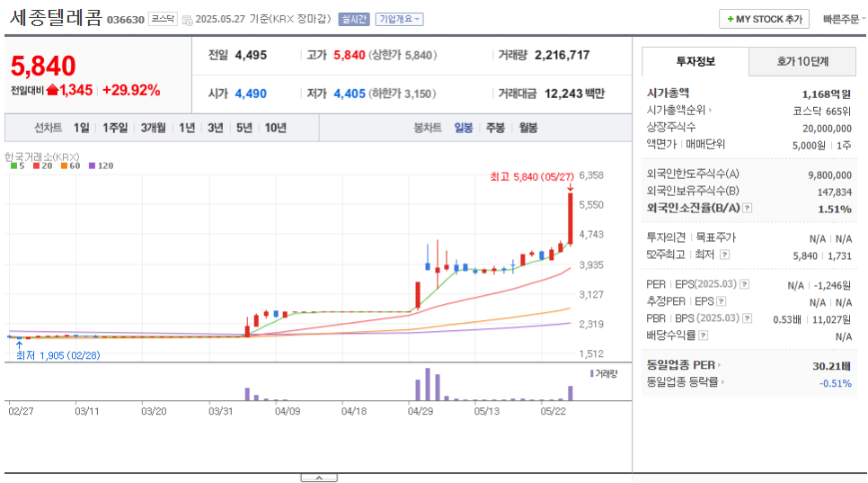
Task: Switch to the 호가10단계 tab
Action: click(802, 61)
